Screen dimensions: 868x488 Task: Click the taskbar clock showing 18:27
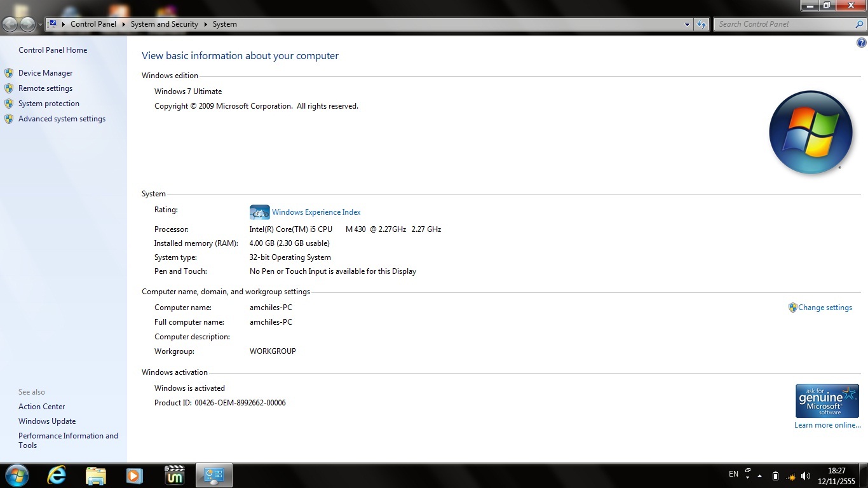pos(836,476)
